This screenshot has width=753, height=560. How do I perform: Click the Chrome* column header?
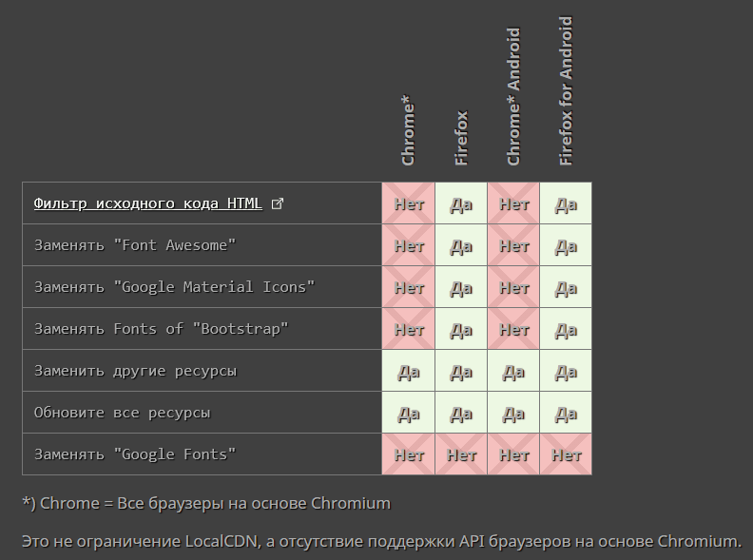408,130
